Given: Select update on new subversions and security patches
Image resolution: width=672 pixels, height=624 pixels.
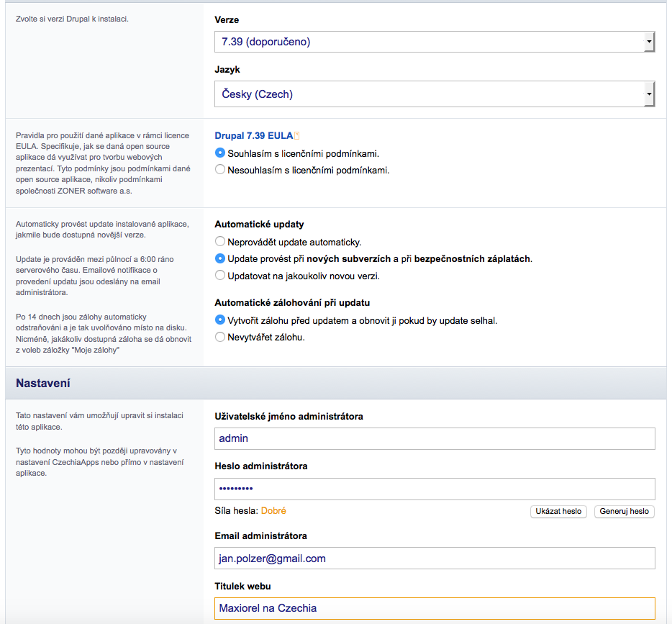Looking at the screenshot, I should point(220,258).
